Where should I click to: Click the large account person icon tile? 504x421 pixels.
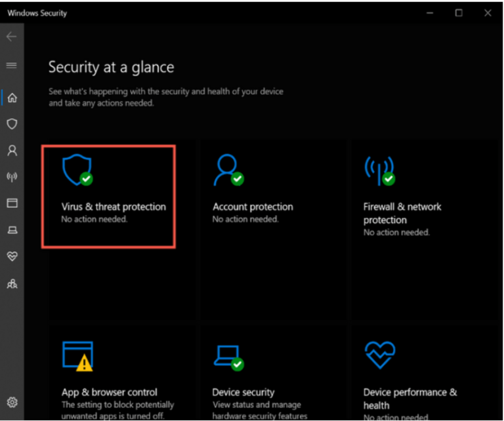[228, 170]
